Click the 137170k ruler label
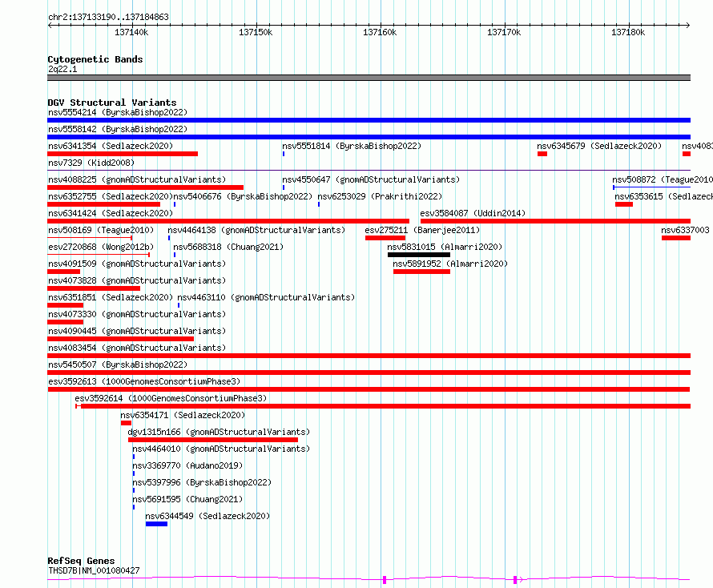This screenshot has height=588, width=713. pos(504,32)
